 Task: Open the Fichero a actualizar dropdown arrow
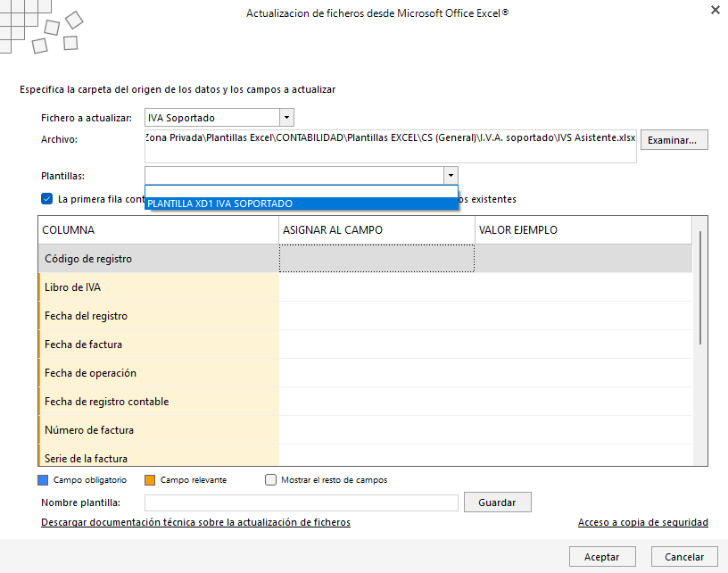[x=287, y=118]
